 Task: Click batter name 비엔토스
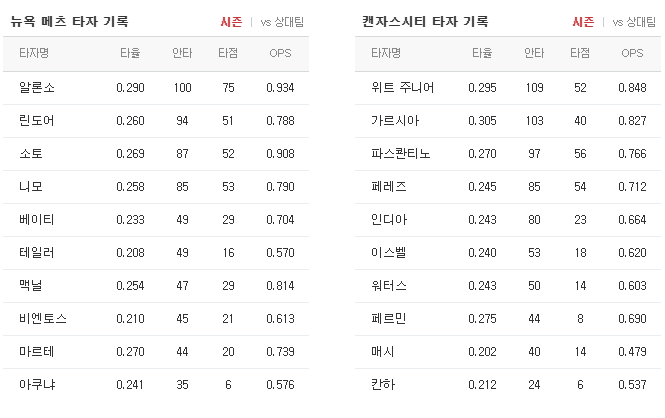click(43, 319)
